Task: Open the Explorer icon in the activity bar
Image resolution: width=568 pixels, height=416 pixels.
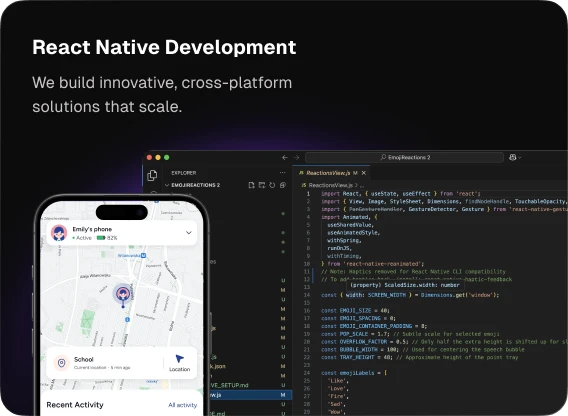Action: (153, 175)
